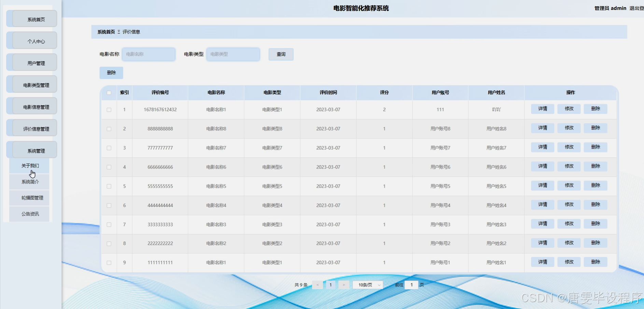Click 修改 for row 2222222222

tap(569, 243)
